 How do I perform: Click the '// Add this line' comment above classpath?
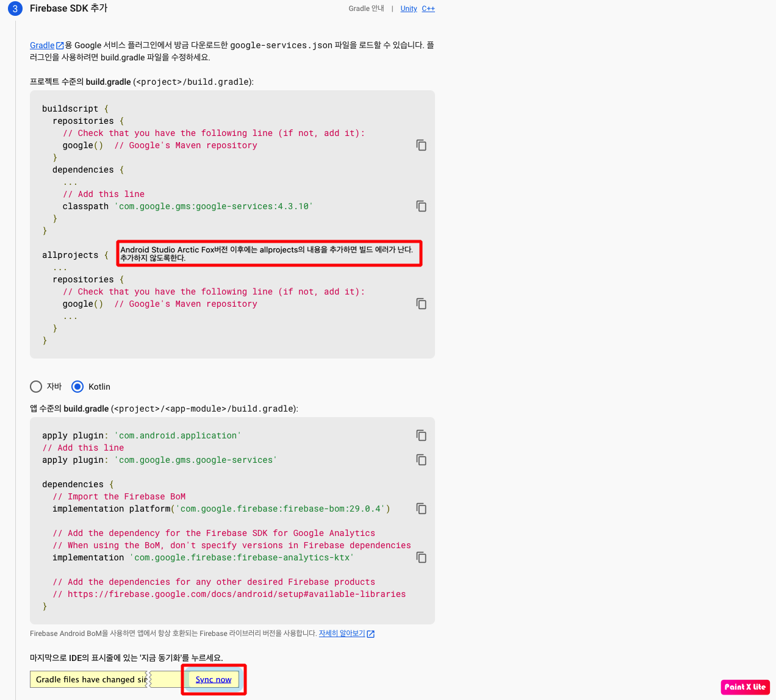click(x=104, y=194)
